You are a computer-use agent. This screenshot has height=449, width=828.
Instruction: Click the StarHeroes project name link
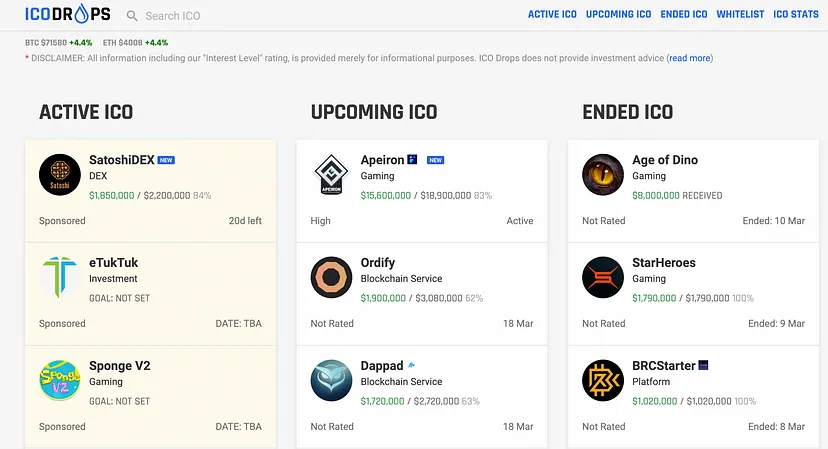point(663,263)
